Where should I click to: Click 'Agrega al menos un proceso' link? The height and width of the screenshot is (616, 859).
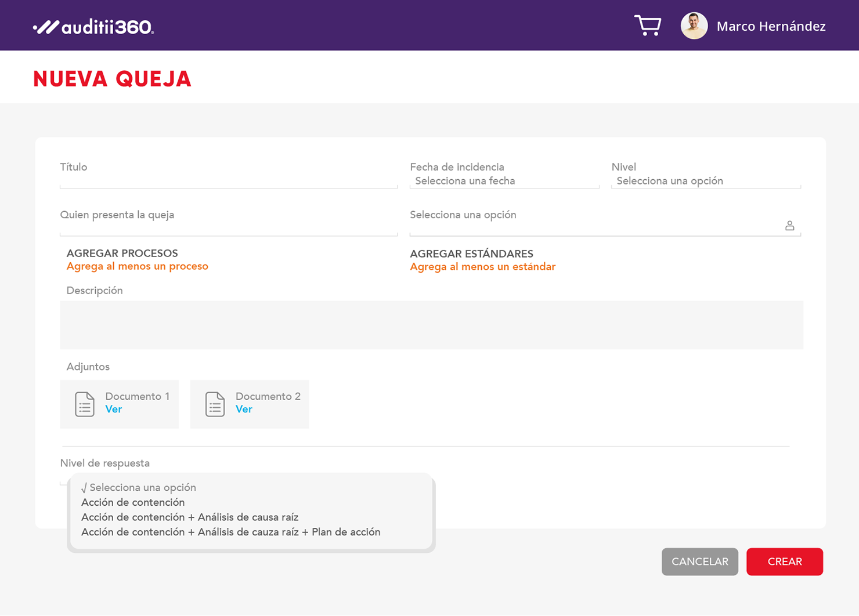click(x=137, y=266)
